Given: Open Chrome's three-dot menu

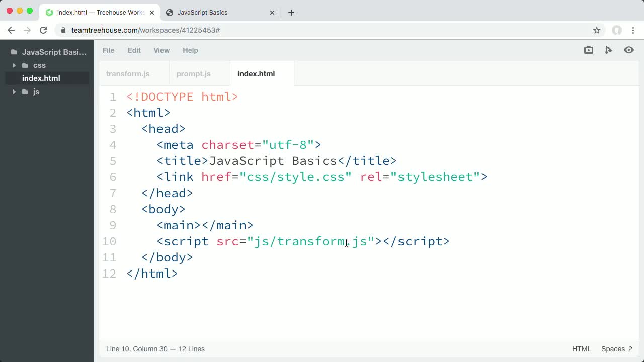Looking at the screenshot, I should (633, 30).
